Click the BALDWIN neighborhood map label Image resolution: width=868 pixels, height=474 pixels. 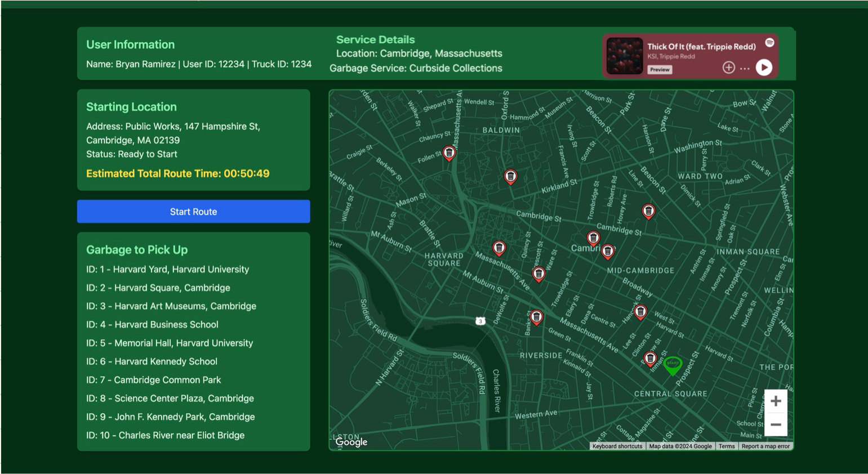tap(501, 130)
